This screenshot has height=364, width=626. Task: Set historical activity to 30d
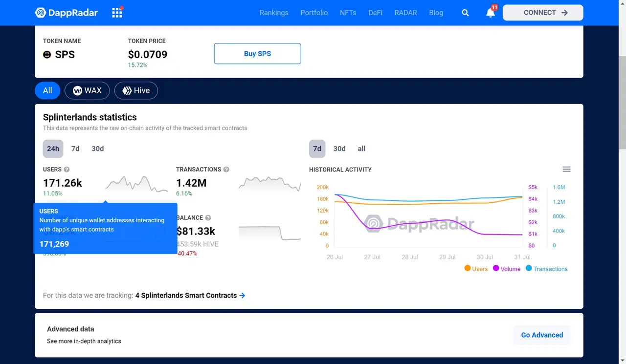[339, 149]
